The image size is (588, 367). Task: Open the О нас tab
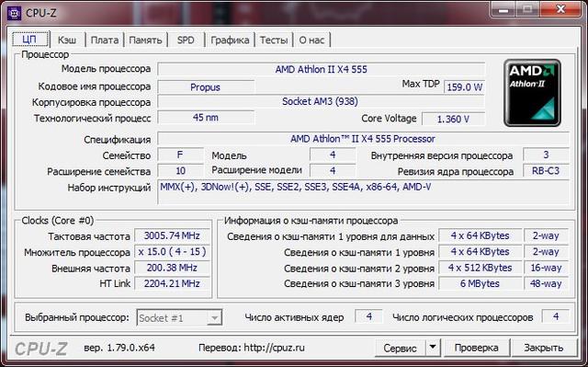coord(311,40)
